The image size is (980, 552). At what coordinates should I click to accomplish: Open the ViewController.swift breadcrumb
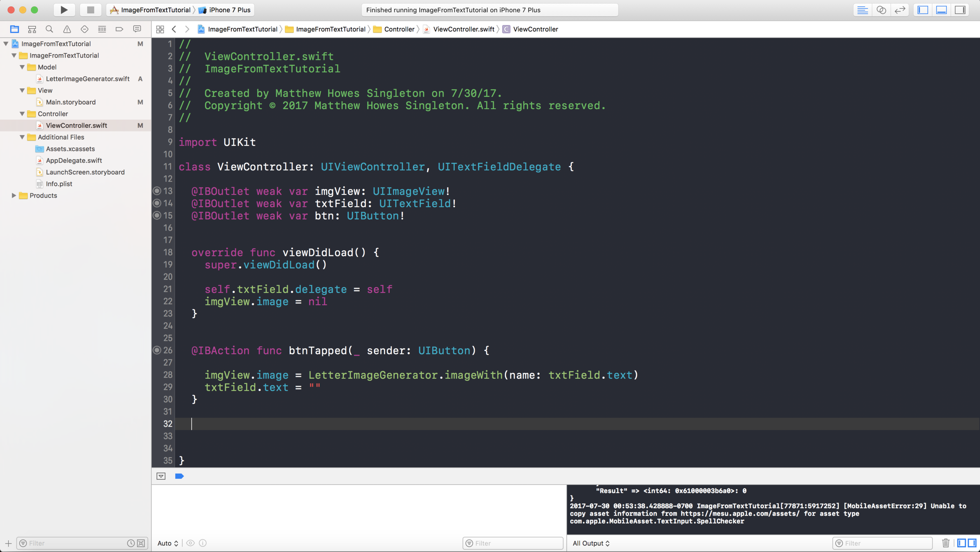(x=459, y=29)
